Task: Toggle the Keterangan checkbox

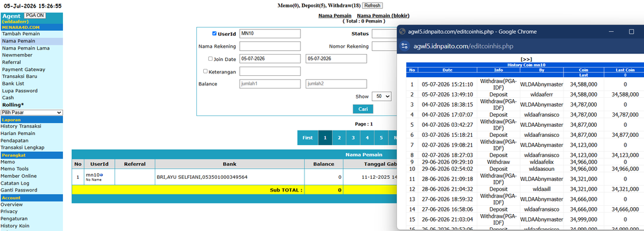Action: 206,71
